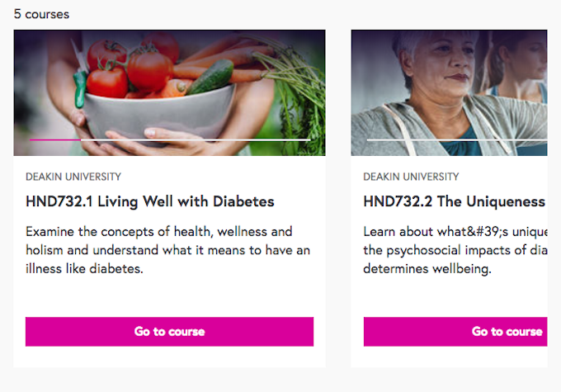Viewport: 561px width, 392px height.
Task: Click the blank area above first Go to course button
Action: [x=169, y=296]
